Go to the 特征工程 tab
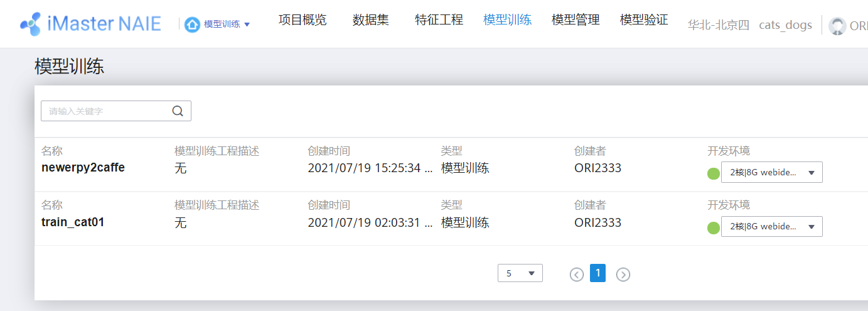 click(439, 20)
